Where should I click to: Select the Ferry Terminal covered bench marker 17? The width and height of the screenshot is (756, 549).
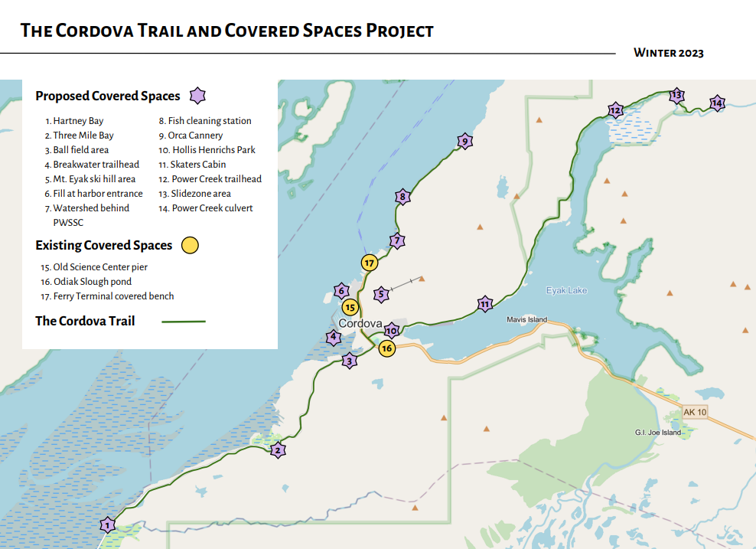pos(370,262)
